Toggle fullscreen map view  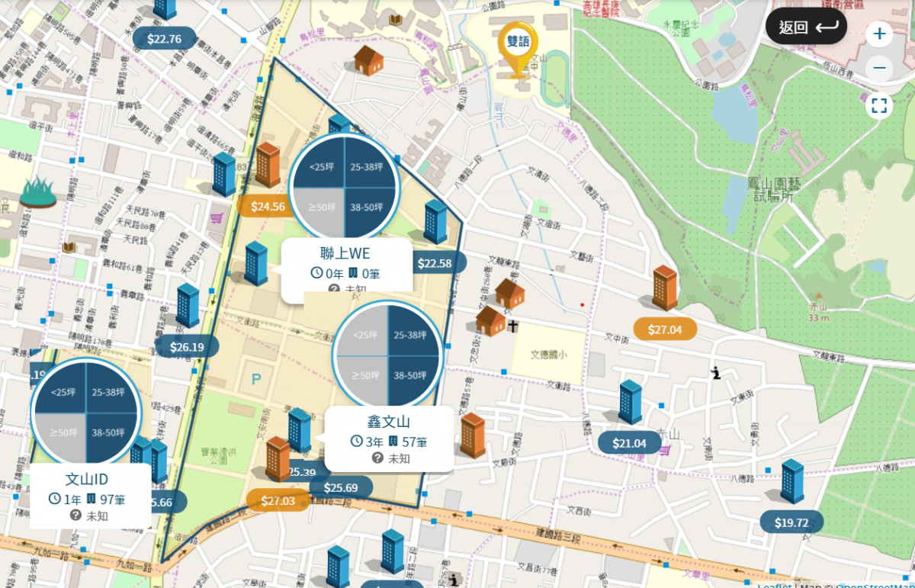(879, 105)
